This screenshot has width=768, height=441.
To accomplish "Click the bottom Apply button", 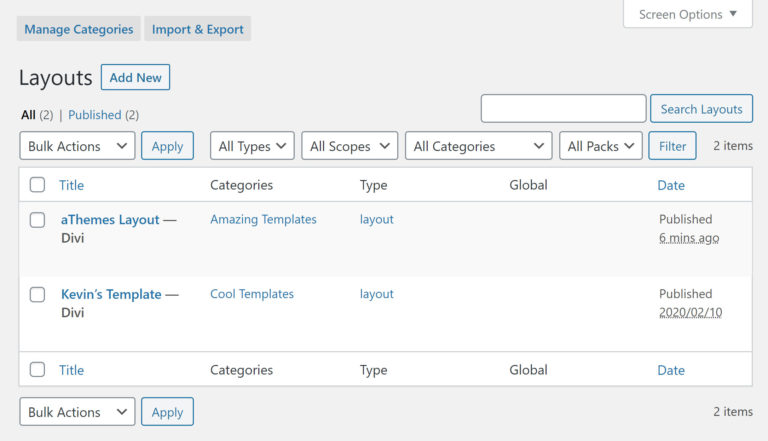I will click(x=167, y=412).
